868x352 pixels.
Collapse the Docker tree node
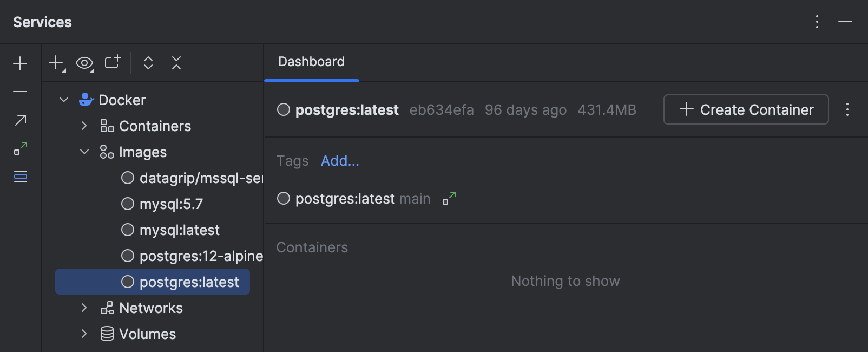coord(64,100)
